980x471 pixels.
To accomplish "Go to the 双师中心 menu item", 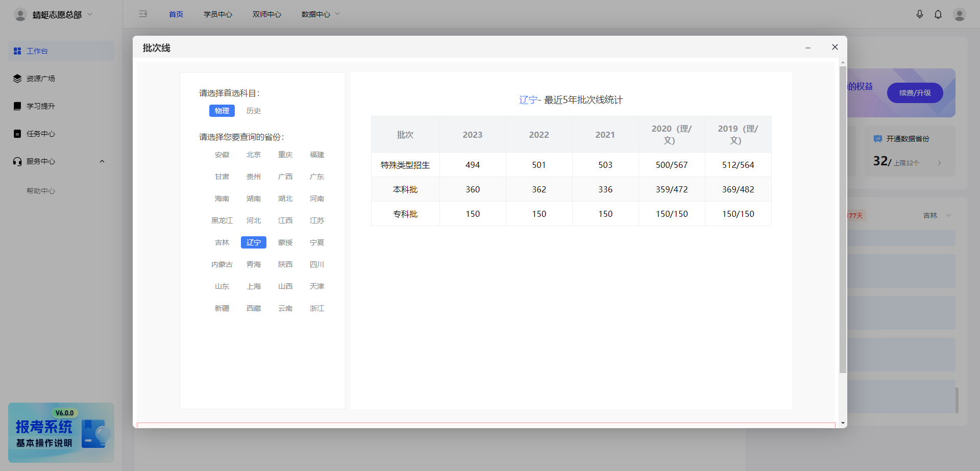I will click(266, 14).
